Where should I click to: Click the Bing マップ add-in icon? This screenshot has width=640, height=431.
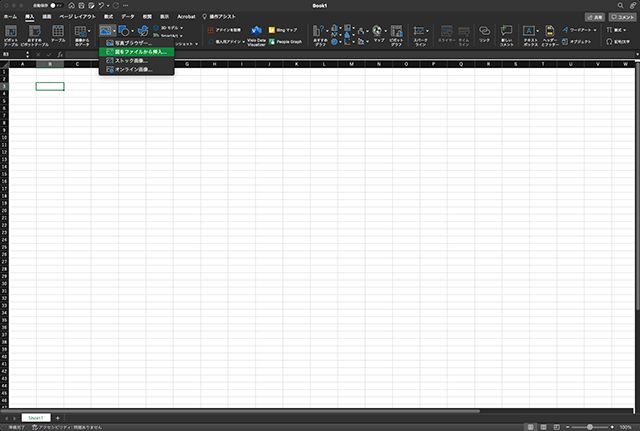(x=281, y=30)
